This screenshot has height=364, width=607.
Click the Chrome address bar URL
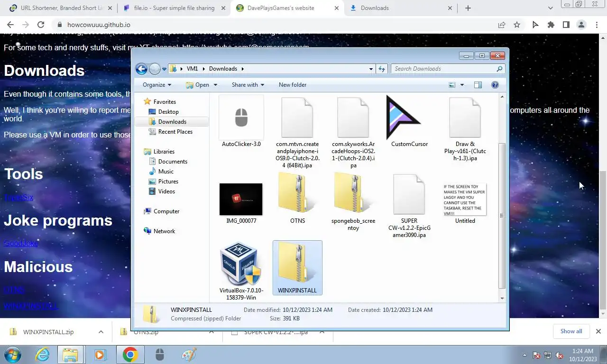point(99,25)
